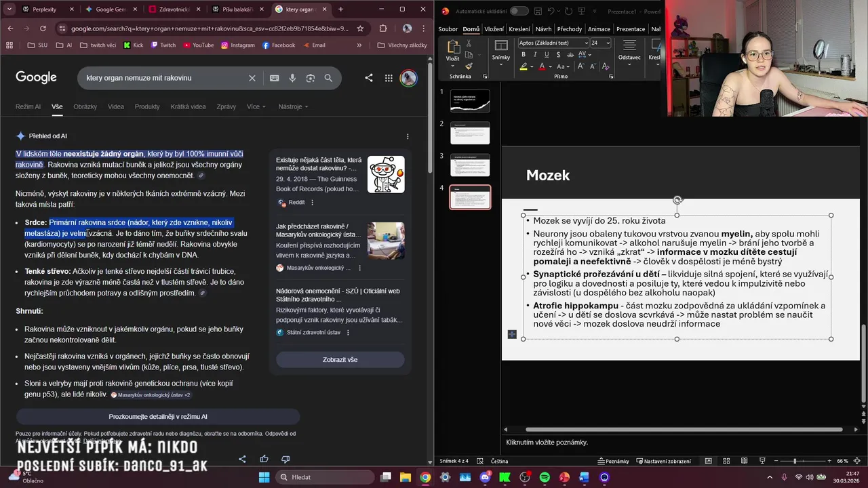
Task: Click the red font color button
Action: point(542,66)
